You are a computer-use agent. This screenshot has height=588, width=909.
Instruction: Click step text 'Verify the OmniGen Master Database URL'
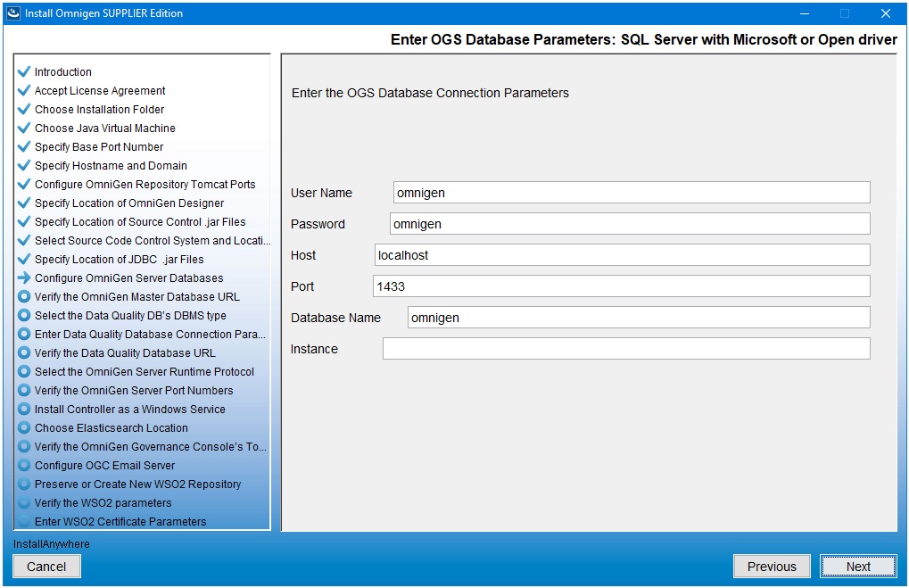(136, 297)
